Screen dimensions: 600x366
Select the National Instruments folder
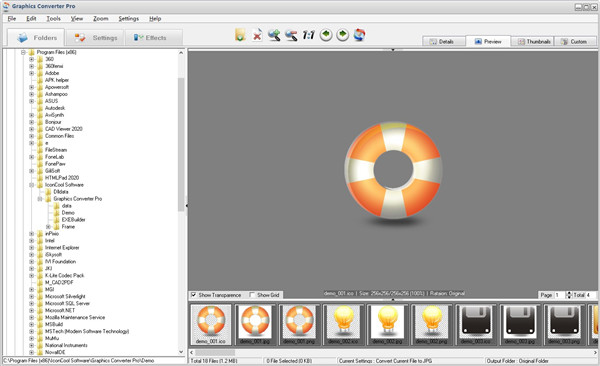(x=66, y=345)
